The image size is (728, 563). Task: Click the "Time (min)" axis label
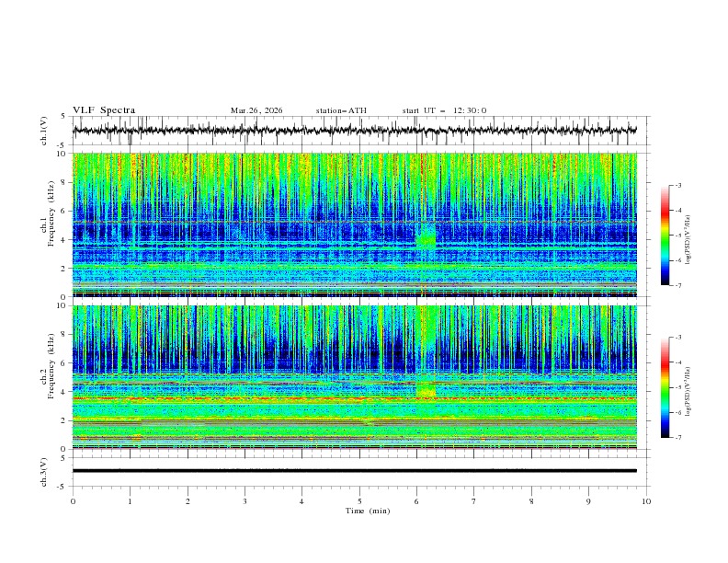[x=368, y=511]
